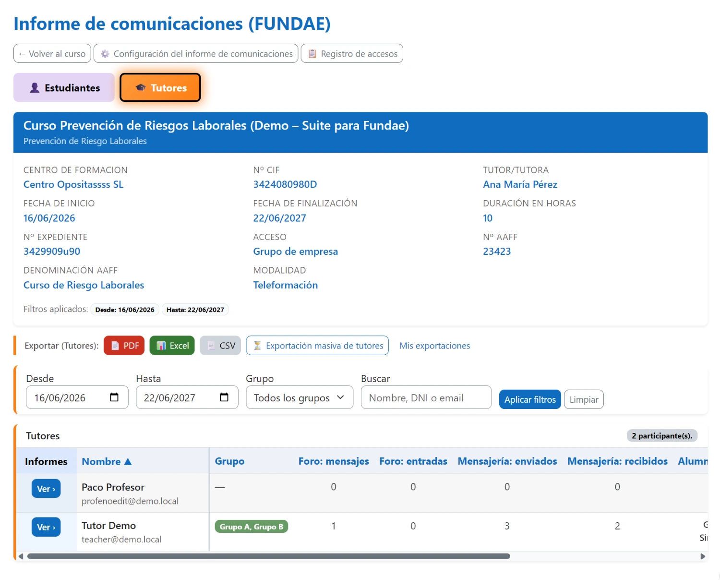
Task: Clear filters with Limpiar button
Action: 584,399
